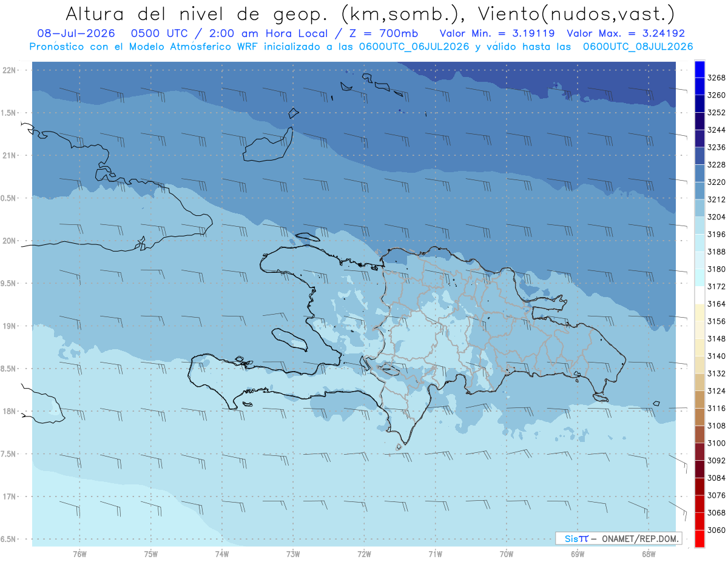Image resolution: width=728 pixels, height=562 pixels.
Task: Click the colorbar label '3236'
Action: (x=716, y=147)
